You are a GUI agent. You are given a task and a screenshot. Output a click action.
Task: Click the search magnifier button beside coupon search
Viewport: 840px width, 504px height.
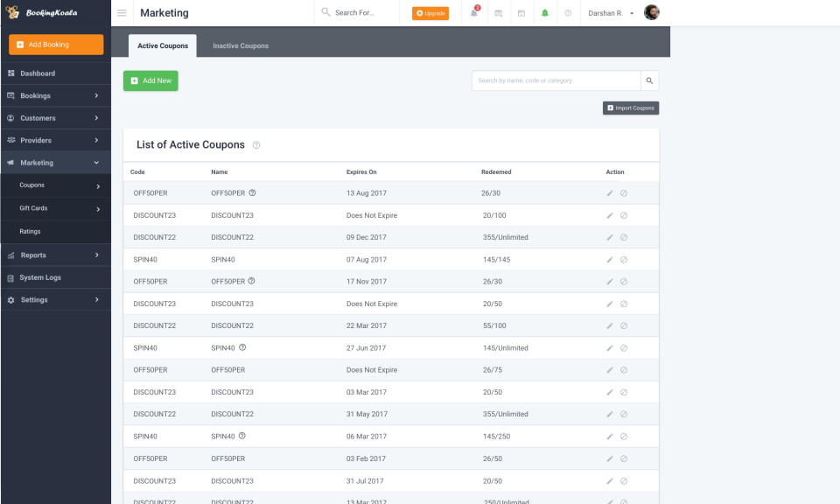pyautogui.click(x=649, y=80)
